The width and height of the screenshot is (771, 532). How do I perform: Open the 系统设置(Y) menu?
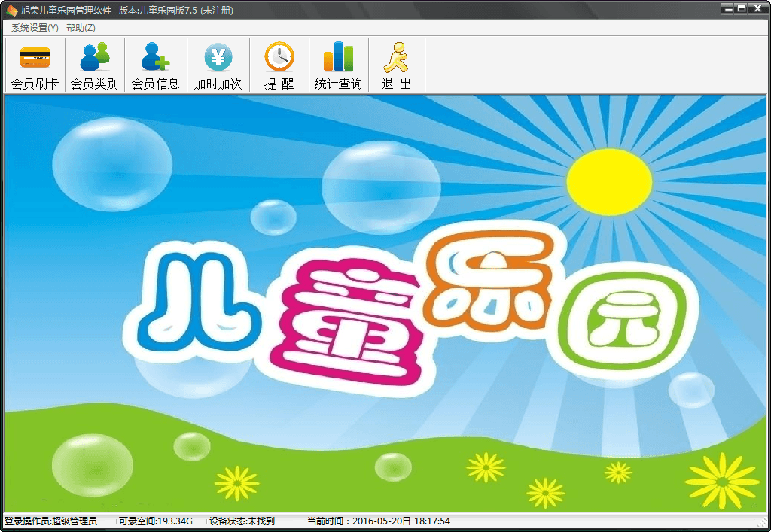coord(35,28)
